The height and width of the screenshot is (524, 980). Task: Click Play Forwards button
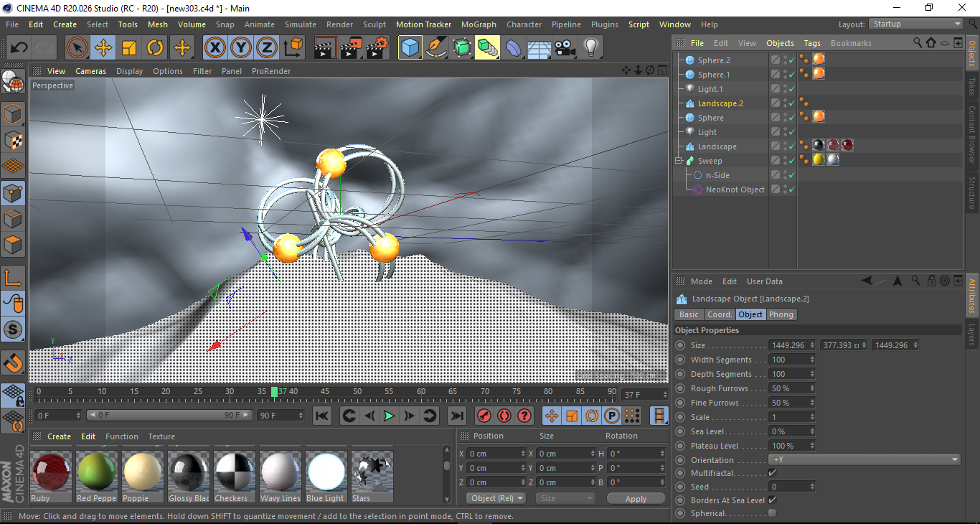coord(389,416)
